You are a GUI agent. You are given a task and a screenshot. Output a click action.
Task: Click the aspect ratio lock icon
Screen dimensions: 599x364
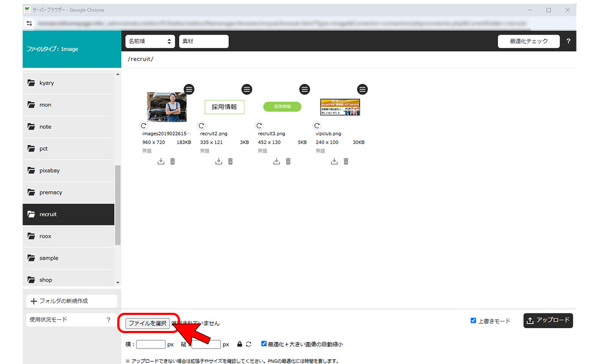(x=239, y=344)
